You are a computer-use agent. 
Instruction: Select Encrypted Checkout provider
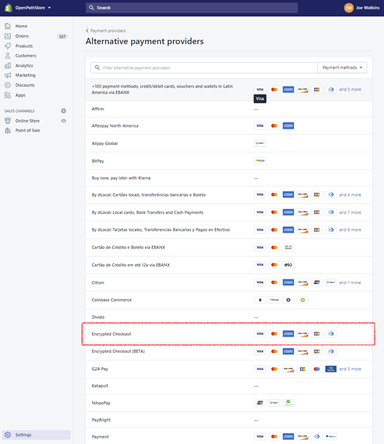(229, 334)
